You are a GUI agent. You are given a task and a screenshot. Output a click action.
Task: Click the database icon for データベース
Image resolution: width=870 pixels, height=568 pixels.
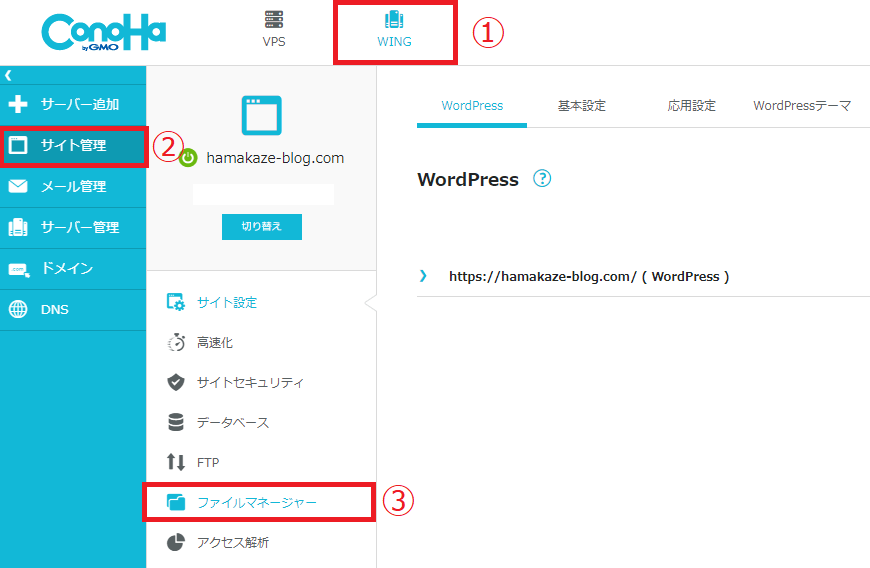tap(176, 423)
